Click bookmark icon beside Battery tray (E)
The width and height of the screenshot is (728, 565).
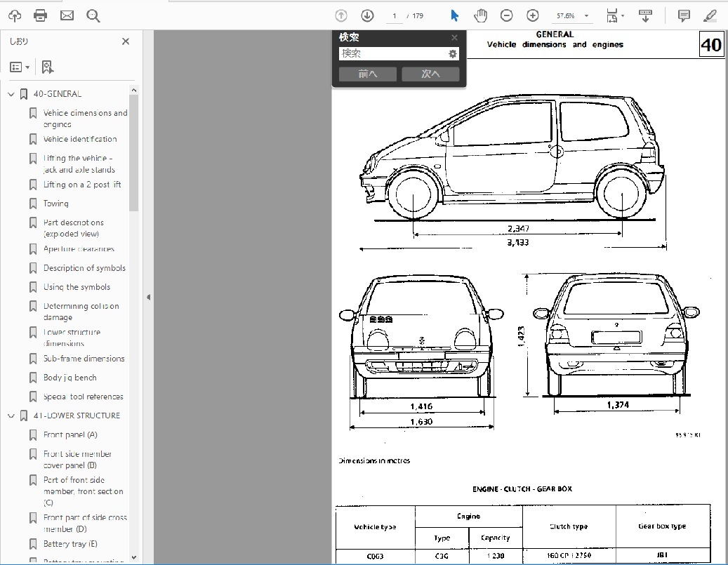point(33,544)
